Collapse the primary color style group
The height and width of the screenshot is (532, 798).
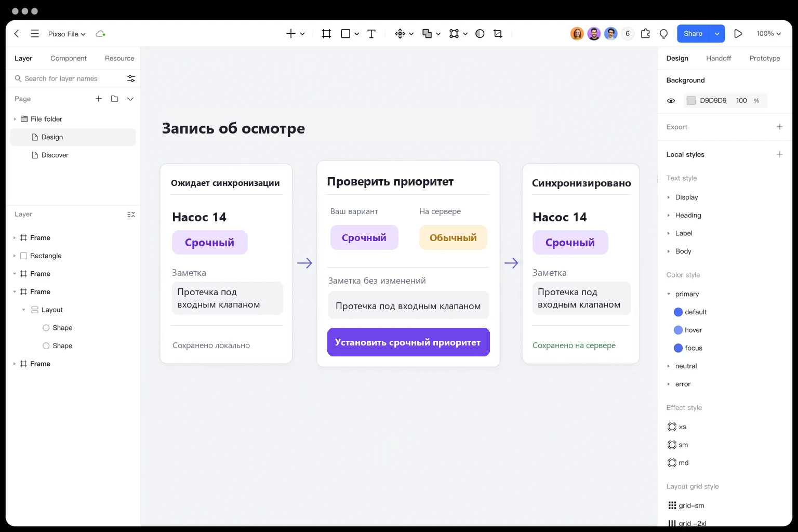pyautogui.click(x=669, y=294)
